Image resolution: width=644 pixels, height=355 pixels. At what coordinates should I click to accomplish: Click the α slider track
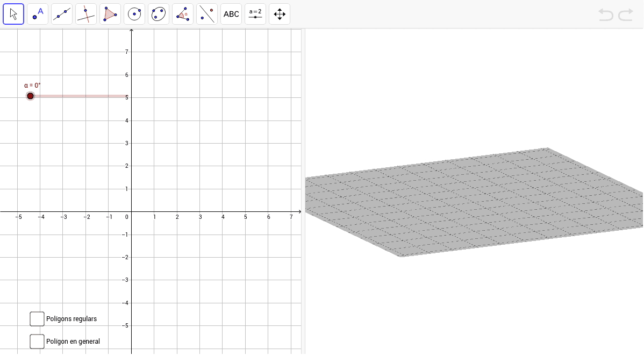pos(79,96)
